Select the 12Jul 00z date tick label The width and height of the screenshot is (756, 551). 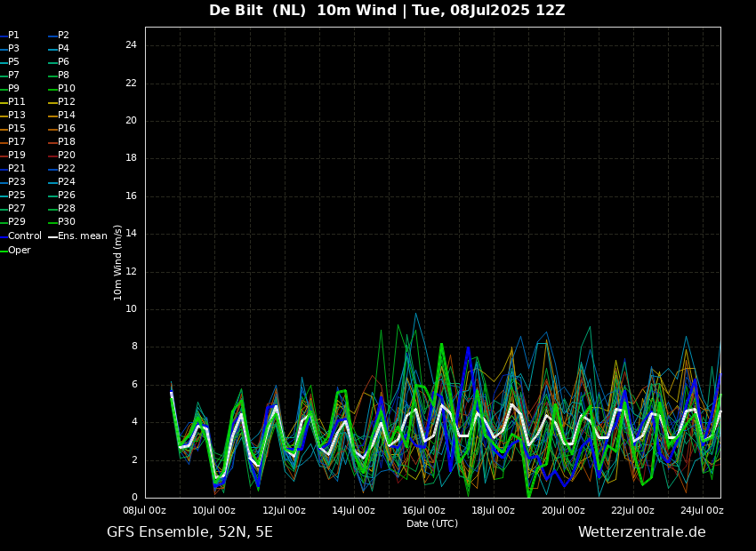(284, 510)
